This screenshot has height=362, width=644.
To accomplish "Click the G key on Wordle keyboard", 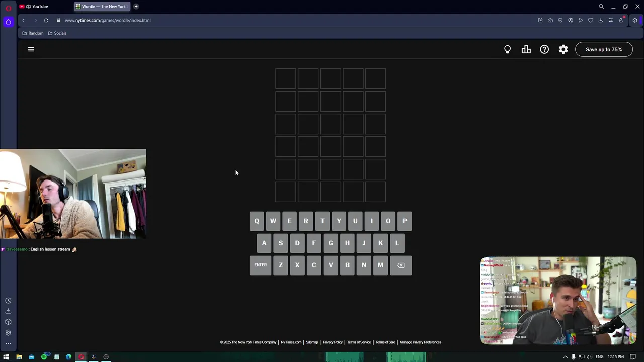I will 331,243.
